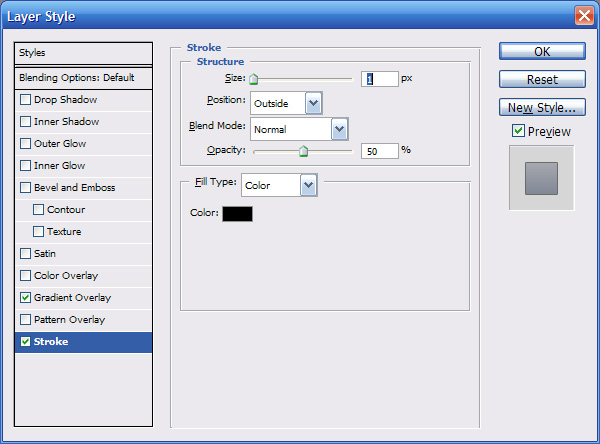Enable the Inner Shadow checkbox
This screenshot has width=600, height=444.
point(25,122)
